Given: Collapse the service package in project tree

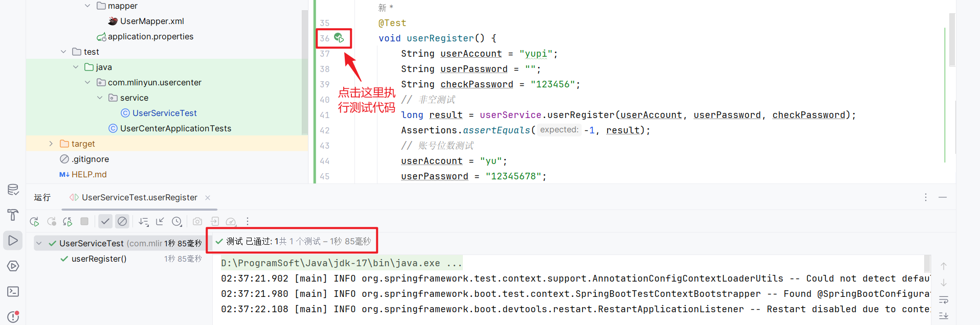Looking at the screenshot, I should (x=100, y=98).
